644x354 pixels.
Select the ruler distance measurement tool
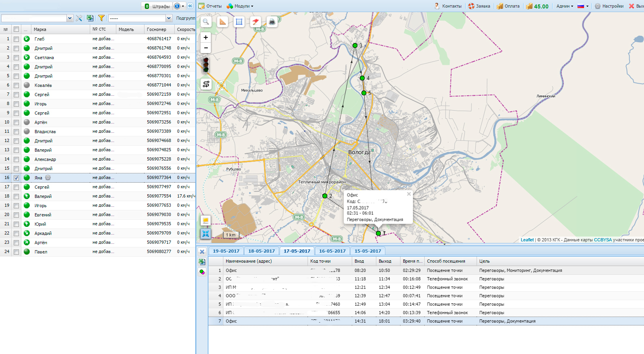coord(223,22)
